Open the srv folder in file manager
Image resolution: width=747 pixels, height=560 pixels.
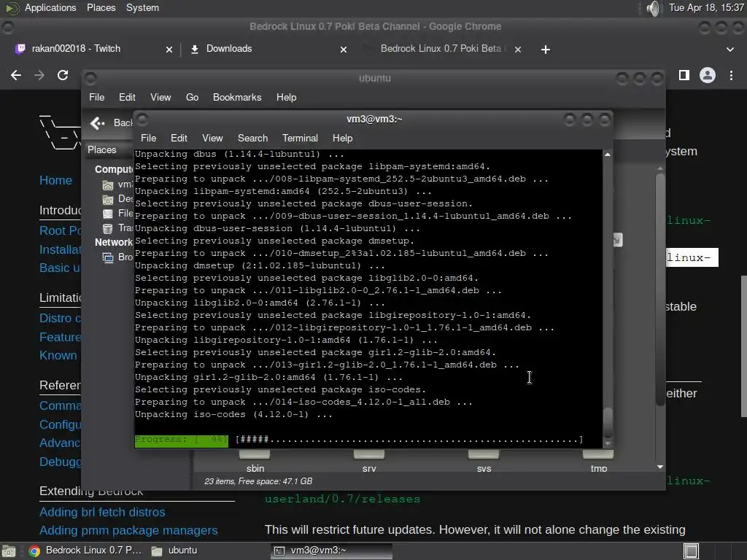tap(369, 461)
